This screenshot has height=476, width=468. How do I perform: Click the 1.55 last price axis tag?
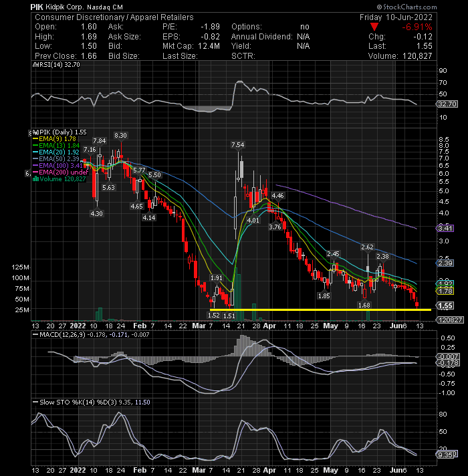[x=445, y=306]
